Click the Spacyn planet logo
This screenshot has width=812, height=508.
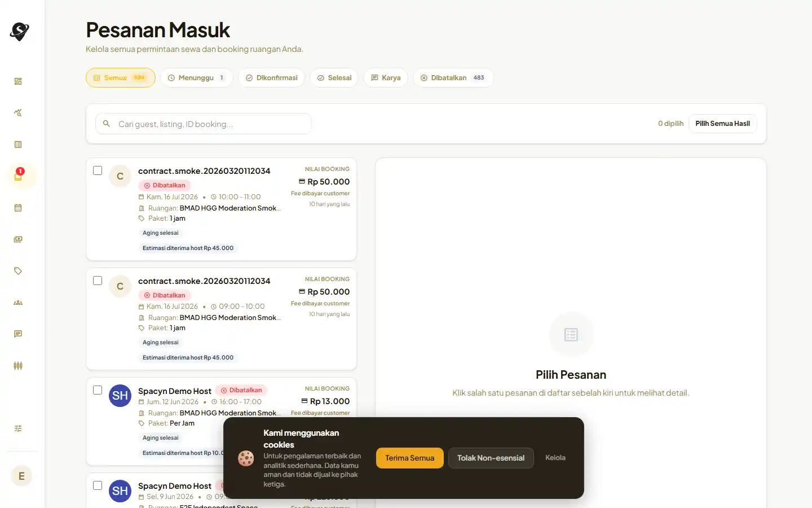pos(20,32)
